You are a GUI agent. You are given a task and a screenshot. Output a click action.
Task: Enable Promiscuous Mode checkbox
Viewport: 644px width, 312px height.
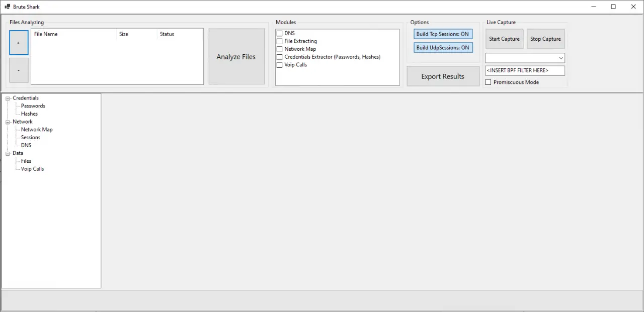pos(488,82)
